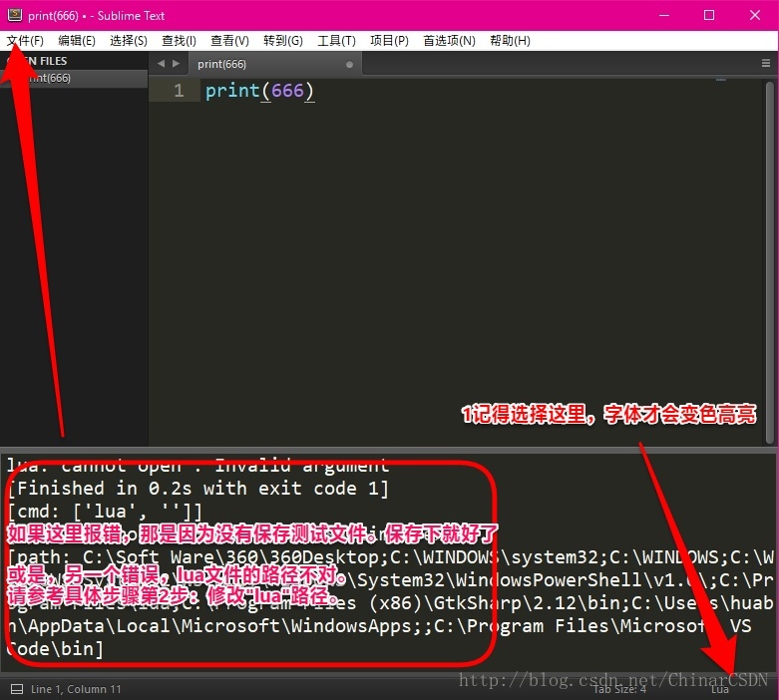Open the 工具(T) menu
Viewport: 779px width, 700px height.
[x=336, y=41]
